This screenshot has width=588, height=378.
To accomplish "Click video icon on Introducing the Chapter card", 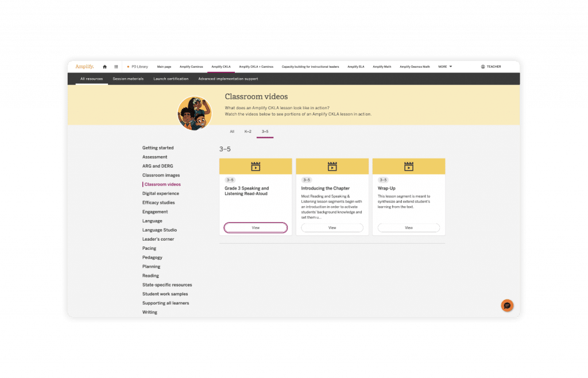I will (x=332, y=167).
